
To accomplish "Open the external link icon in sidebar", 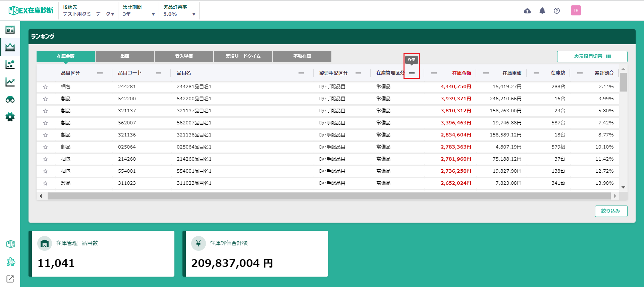I will (10, 279).
